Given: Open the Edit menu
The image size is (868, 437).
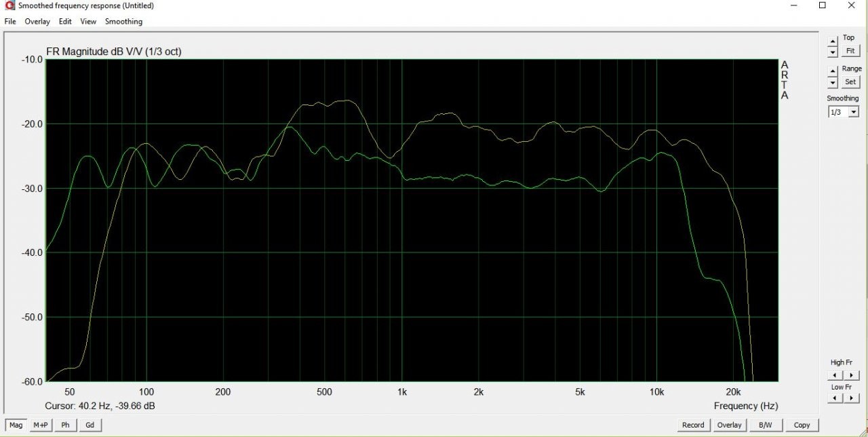Looking at the screenshot, I should [x=65, y=22].
